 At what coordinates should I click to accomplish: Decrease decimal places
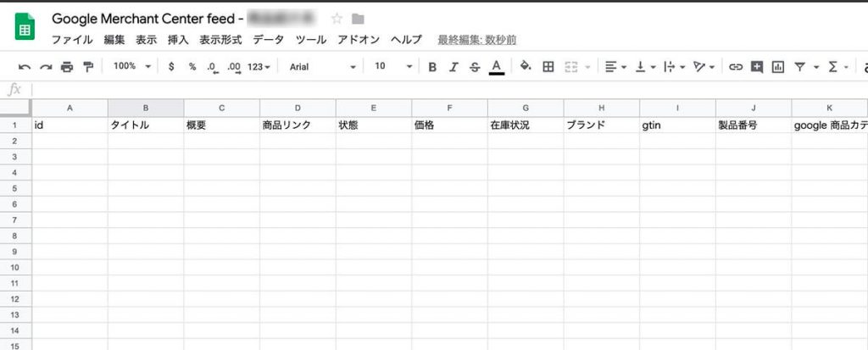pos(213,67)
